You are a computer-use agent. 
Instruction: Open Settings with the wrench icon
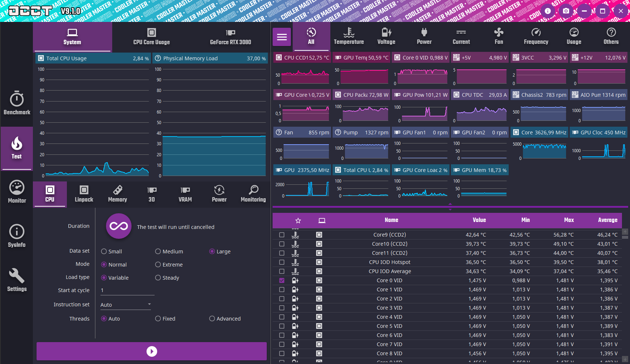pos(17,280)
